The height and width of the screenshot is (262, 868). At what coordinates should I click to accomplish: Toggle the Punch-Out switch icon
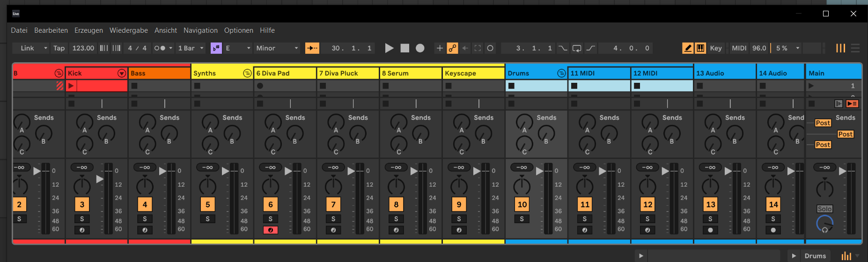[x=591, y=48]
